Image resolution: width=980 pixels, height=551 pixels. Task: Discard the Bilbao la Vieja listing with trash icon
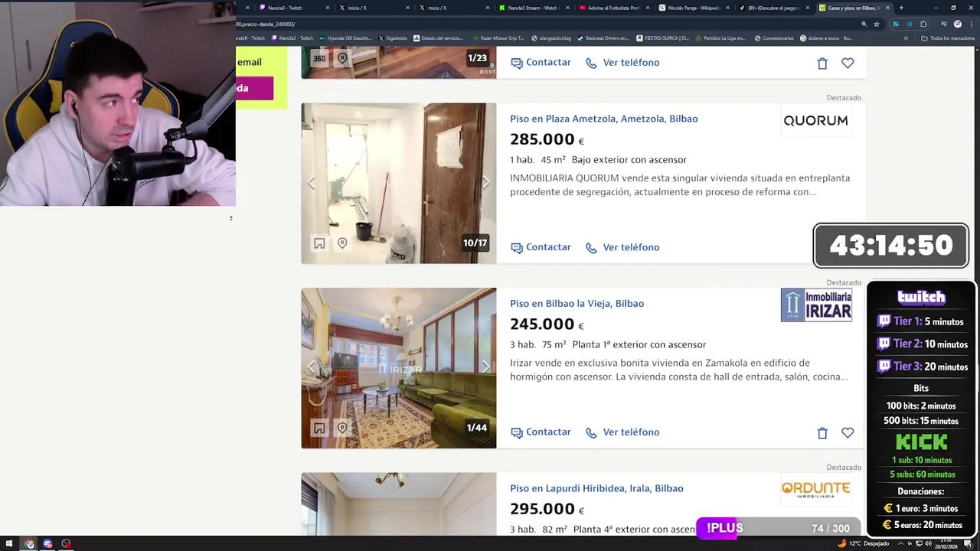822,433
